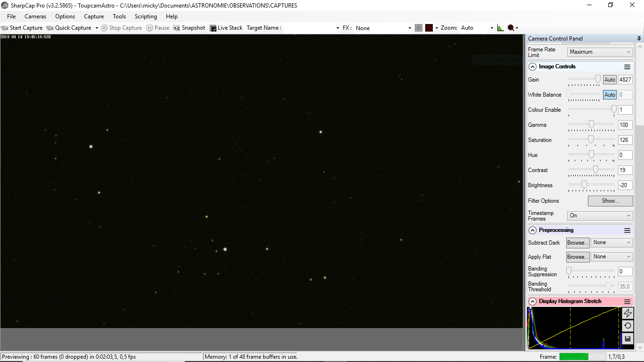Viewport: 644px width, 362px height.
Task: Take a Snapshot from the toolbar
Action: pos(189,28)
